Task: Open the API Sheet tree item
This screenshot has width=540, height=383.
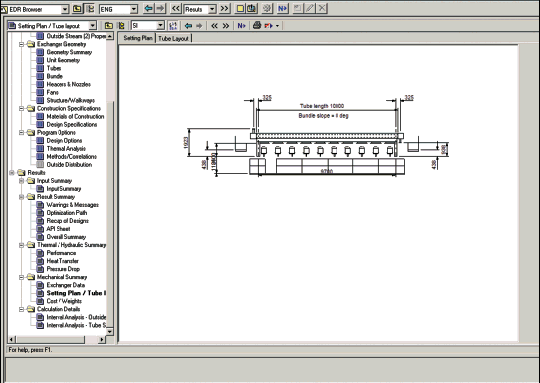Action: click(x=58, y=229)
